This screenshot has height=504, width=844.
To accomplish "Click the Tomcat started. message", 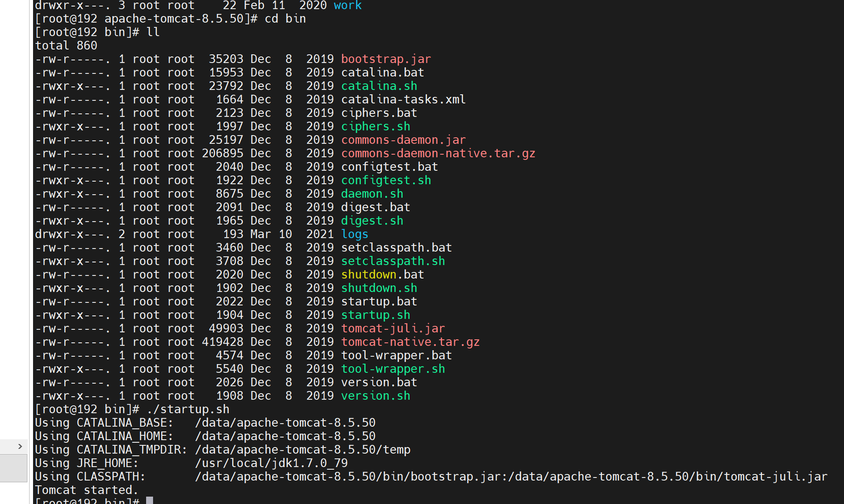I will point(86,490).
